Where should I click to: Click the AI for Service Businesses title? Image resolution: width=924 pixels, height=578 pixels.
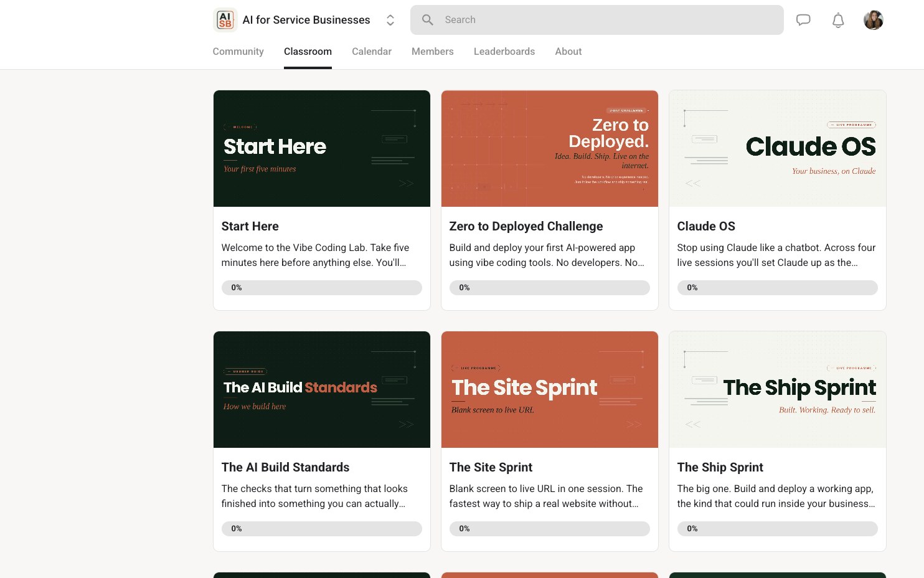point(306,20)
